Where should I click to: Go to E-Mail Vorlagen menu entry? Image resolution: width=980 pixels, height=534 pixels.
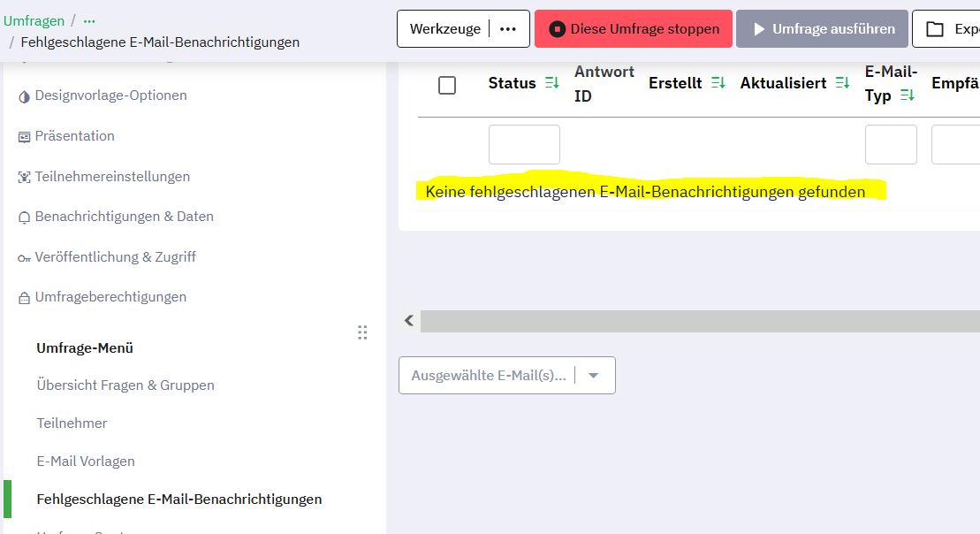pos(86,462)
